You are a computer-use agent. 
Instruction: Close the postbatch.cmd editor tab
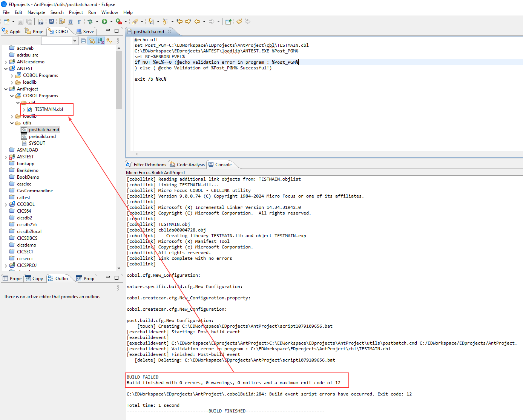click(169, 32)
